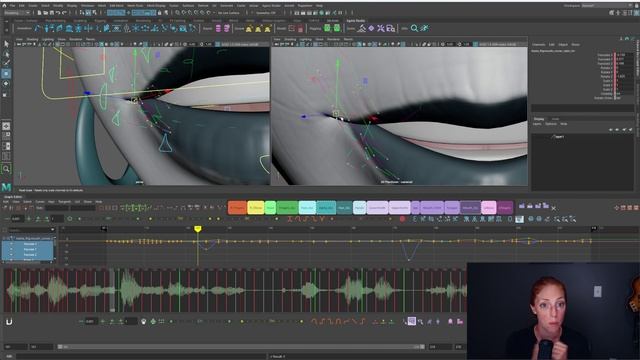The image size is (640, 360).
Task: Open the Workspace dropdown at top right
Action: click(x=608, y=6)
